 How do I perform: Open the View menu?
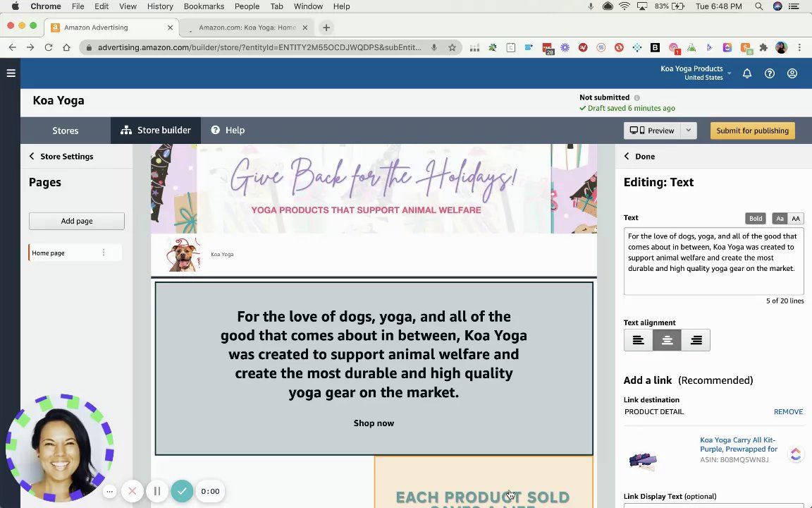pyautogui.click(x=128, y=6)
